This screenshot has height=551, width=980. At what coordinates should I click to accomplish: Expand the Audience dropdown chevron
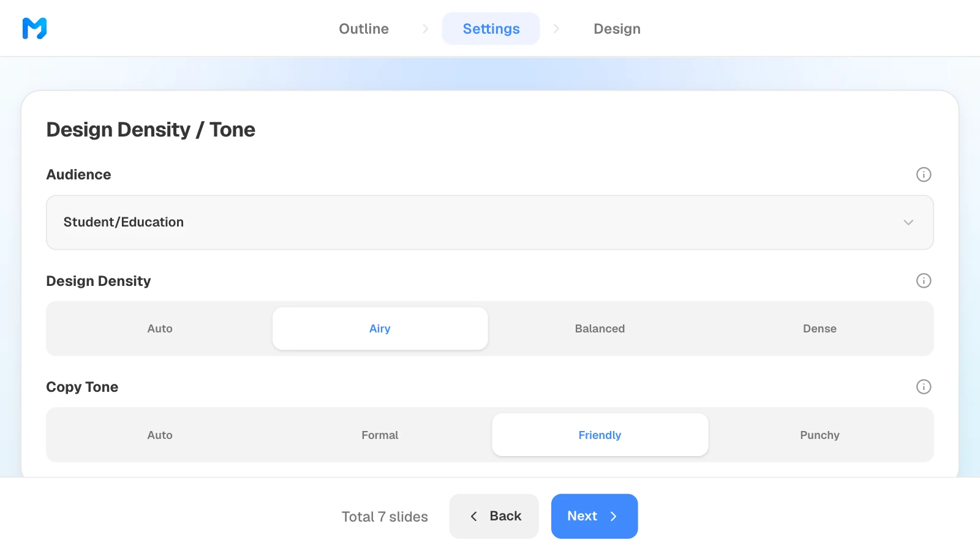908,222
